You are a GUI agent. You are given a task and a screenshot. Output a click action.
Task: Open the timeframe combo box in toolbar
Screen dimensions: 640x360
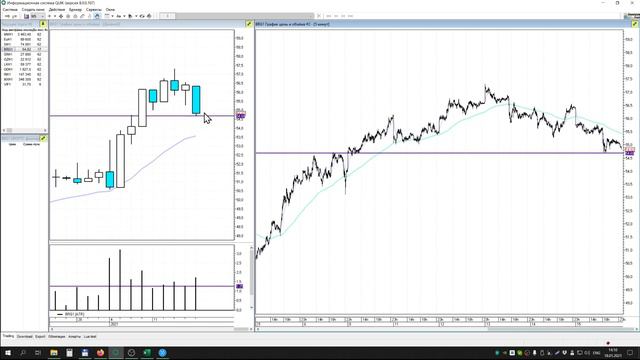(x=38, y=16)
